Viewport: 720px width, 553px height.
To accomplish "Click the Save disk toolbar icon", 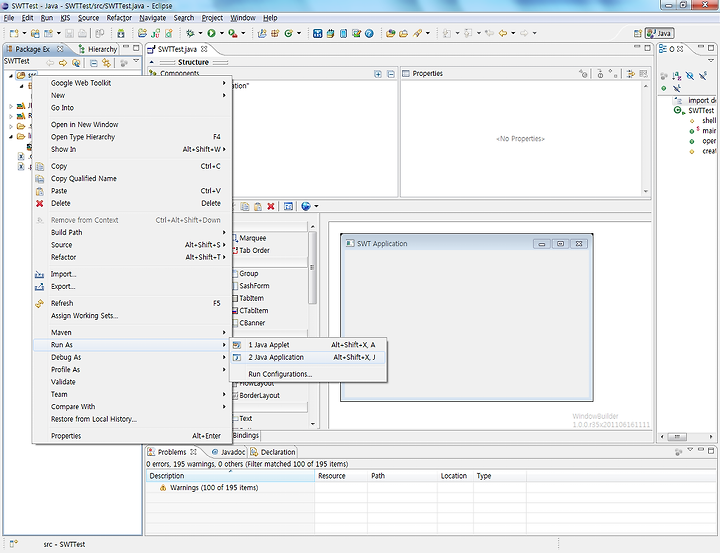I will point(69,33).
